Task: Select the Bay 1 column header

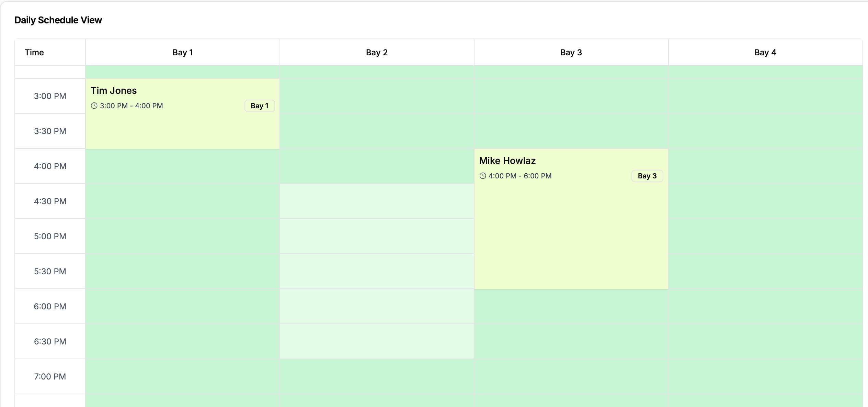Action: tap(183, 53)
